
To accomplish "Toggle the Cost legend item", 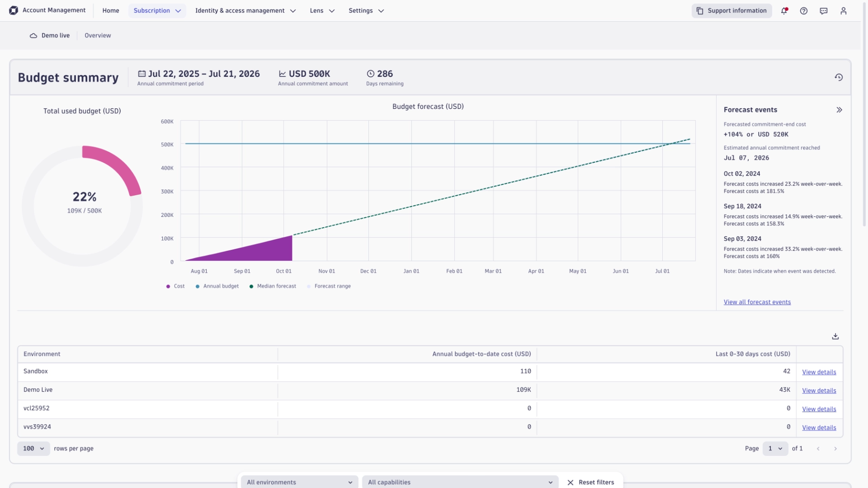I will [175, 286].
